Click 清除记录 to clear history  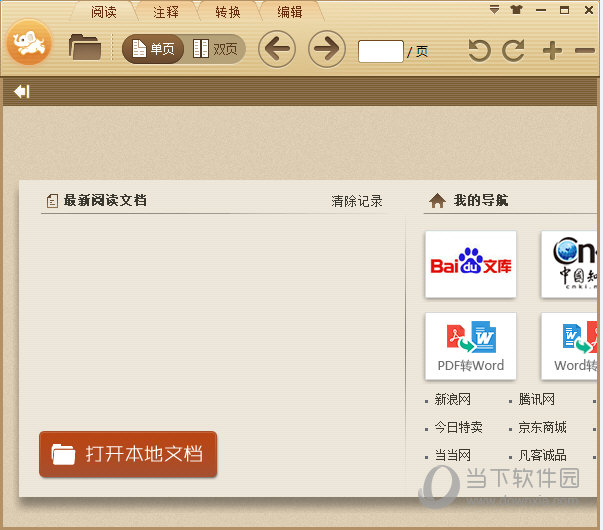tap(357, 201)
